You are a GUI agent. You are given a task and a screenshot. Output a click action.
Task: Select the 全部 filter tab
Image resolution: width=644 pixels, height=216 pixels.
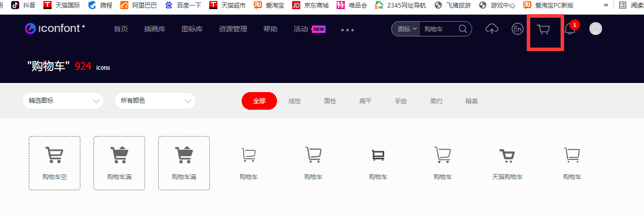259,101
